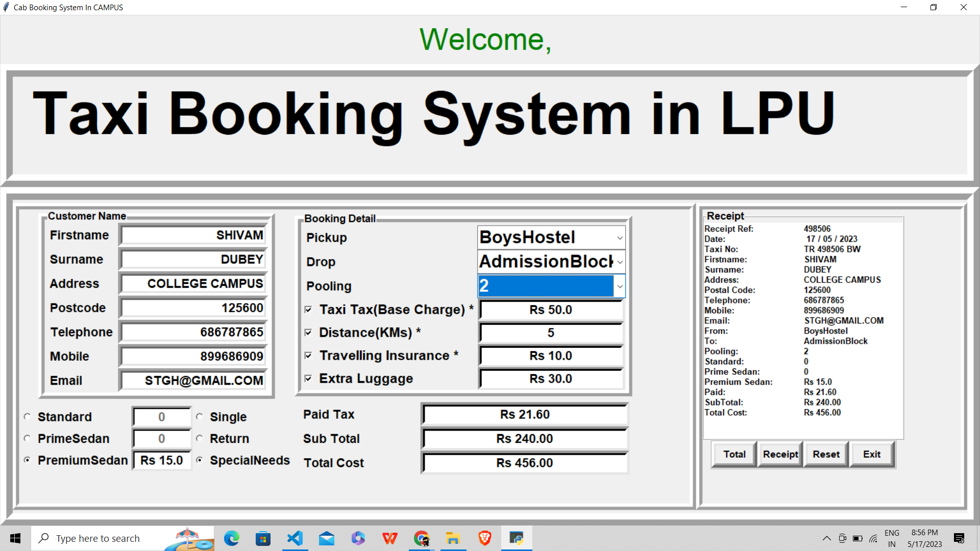
Task: Click the Firstname input showing SHIVAM
Action: [192, 235]
